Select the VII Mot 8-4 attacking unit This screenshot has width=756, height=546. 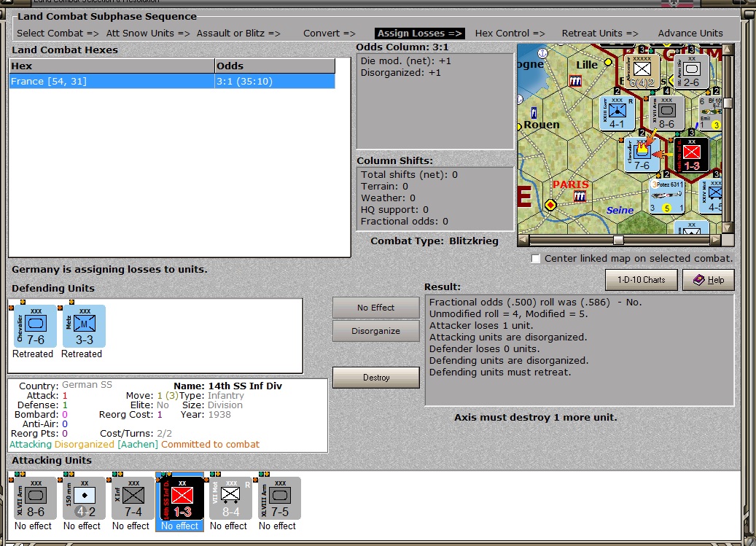(x=230, y=499)
